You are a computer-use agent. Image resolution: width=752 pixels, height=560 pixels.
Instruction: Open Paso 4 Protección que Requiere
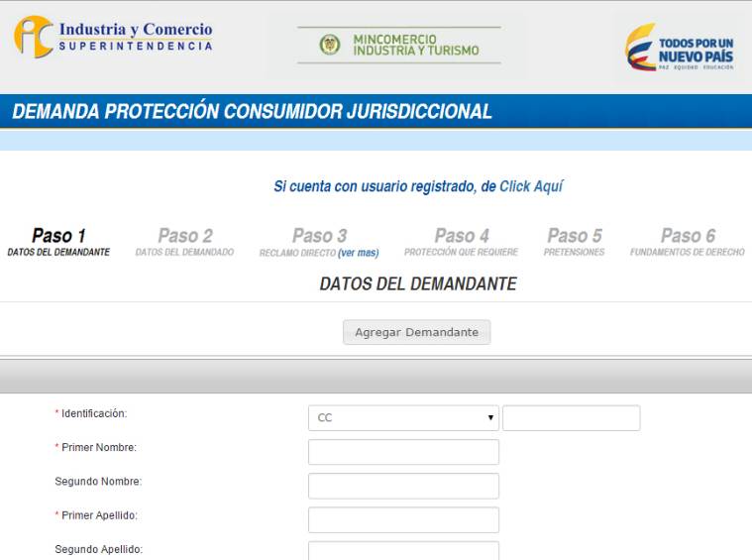pyautogui.click(x=461, y=242)
